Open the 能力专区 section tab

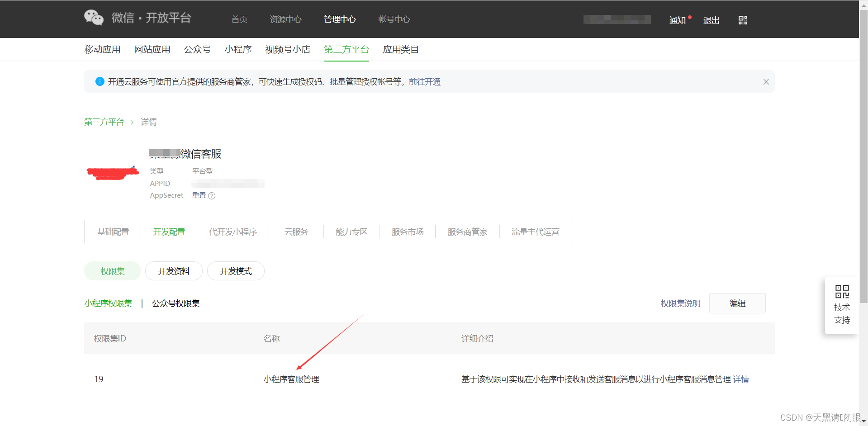click(351, 232)
